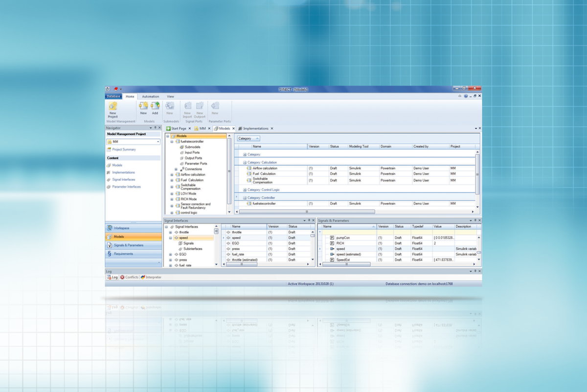
Task: Click the Category sort header button
Action: point(248,138)
